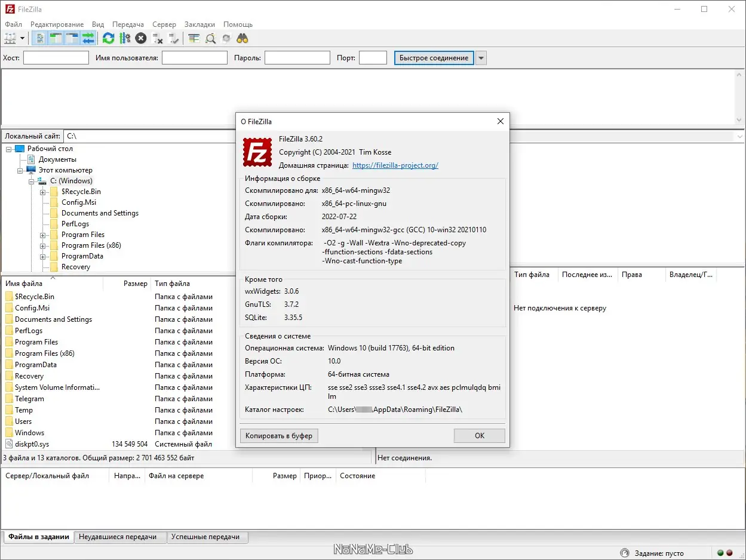
Task: Open the Site Manager icon
Action: coord(10,38)
